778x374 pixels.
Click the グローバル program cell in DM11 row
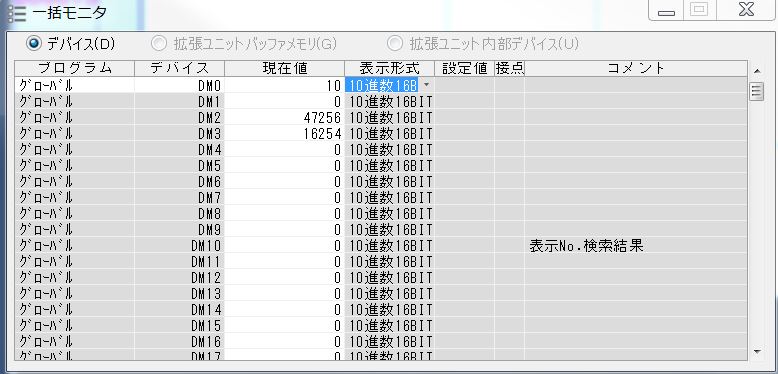click(x=74, y=261)
